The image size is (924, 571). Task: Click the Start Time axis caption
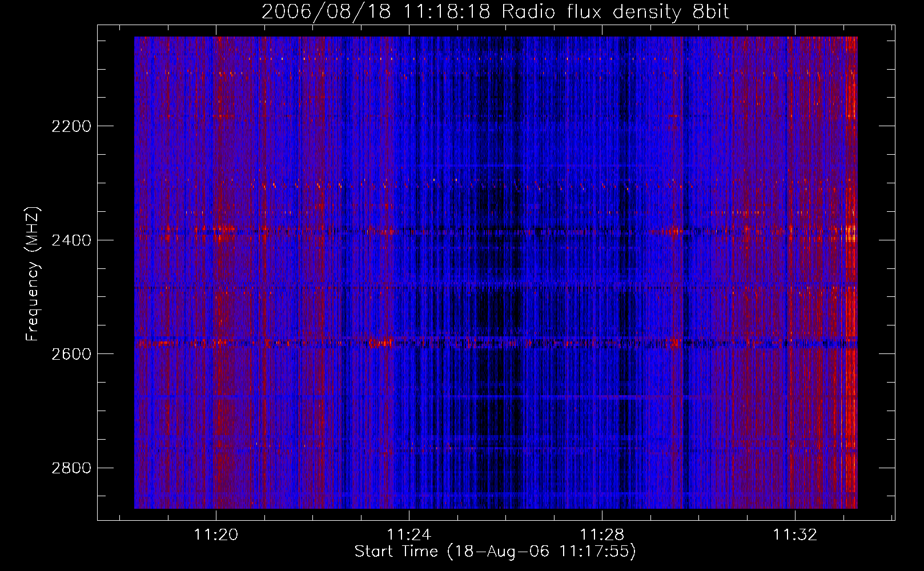coord(495,552)
